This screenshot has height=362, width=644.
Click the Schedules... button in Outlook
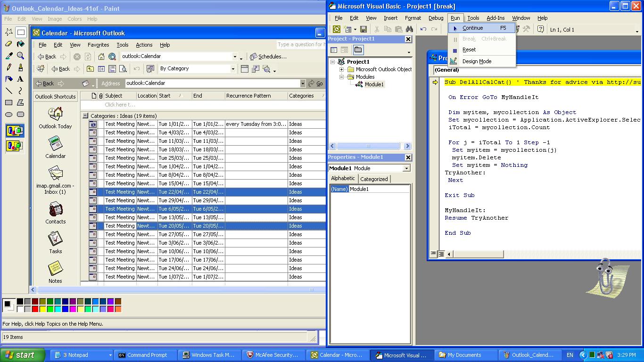point(268,57)
